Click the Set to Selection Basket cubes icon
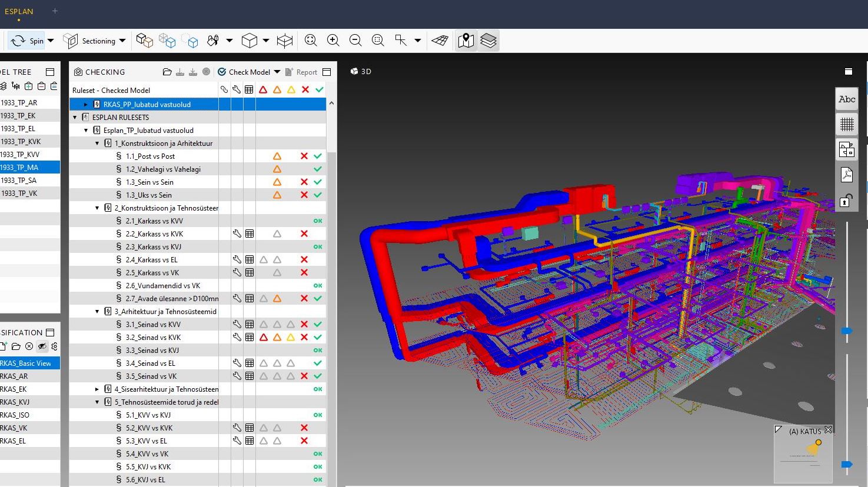This screenshot has height=487, width=868. tap(144, 41)
